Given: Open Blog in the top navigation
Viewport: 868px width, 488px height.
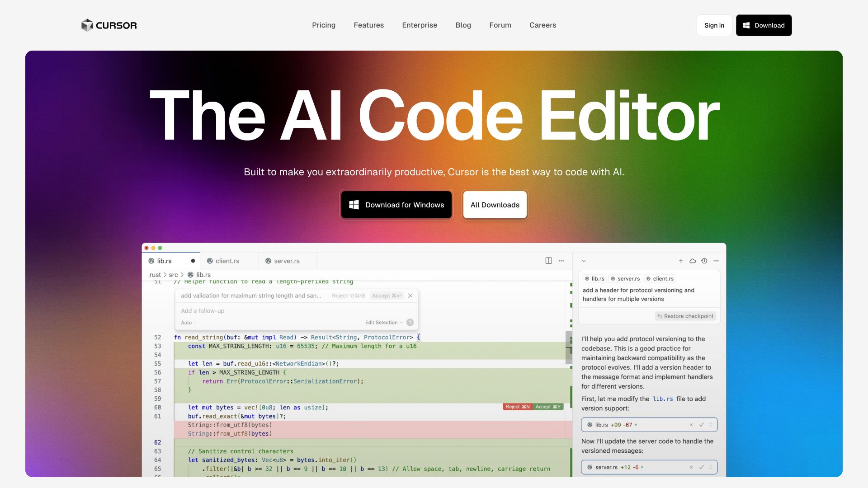Looking at the screenshot, I should (x=463, y=25).
